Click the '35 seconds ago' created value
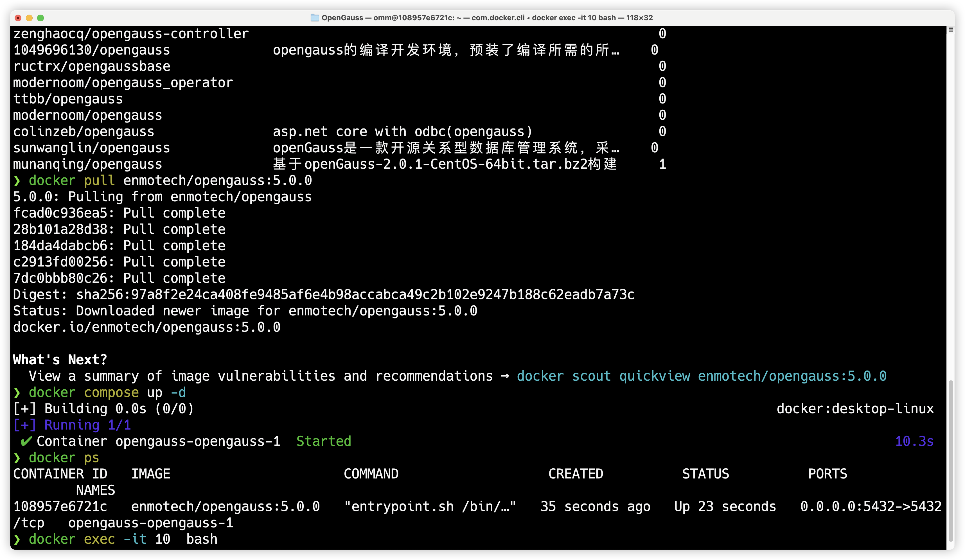 coord(596,506)
